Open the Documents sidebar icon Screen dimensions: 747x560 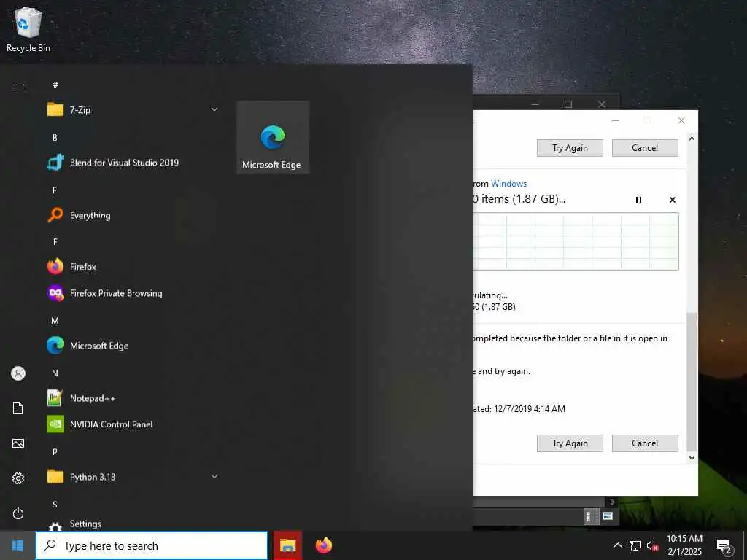[x=18, y=408]
